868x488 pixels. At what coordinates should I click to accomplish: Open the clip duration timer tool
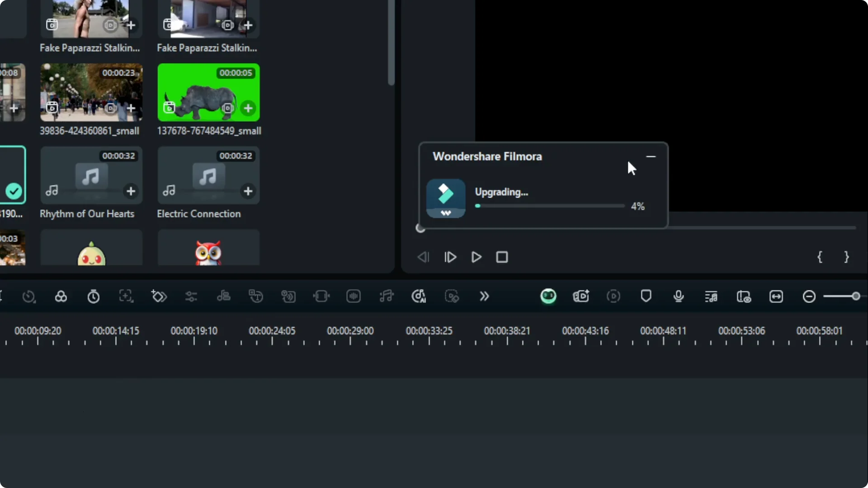tap(93, 296)
